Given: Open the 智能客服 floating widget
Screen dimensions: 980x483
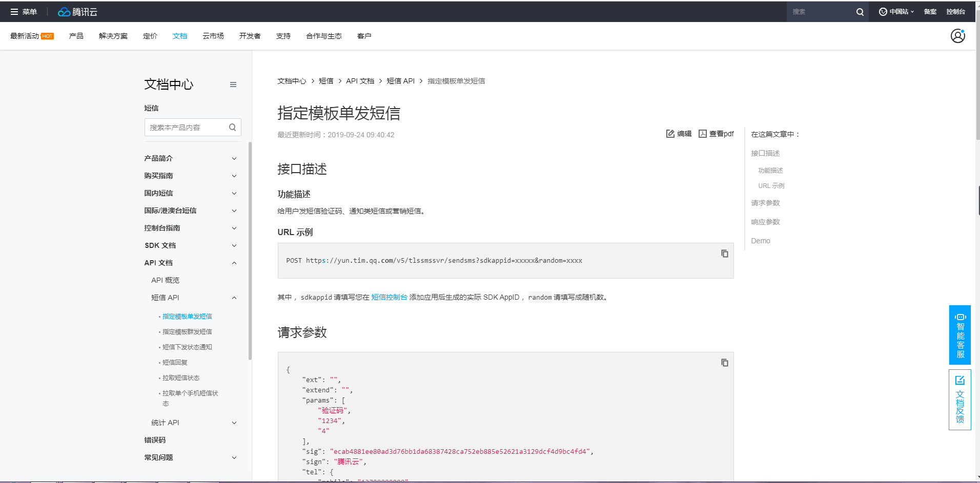Looking at the screenshot, I should pyautogui.click(x=959, y=335).
